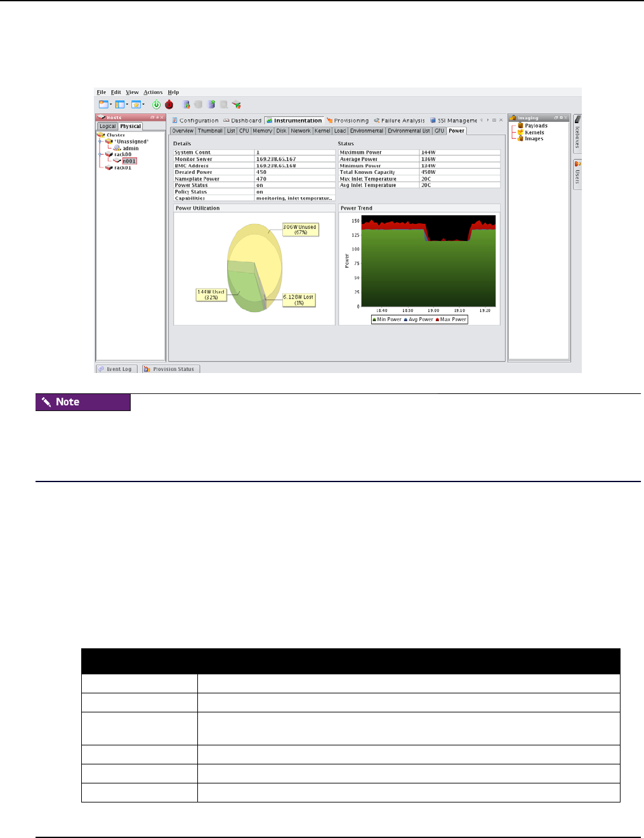Screen dimensions: 644x838
Task: Open the Help menu
Action: (x=173, y=92)
